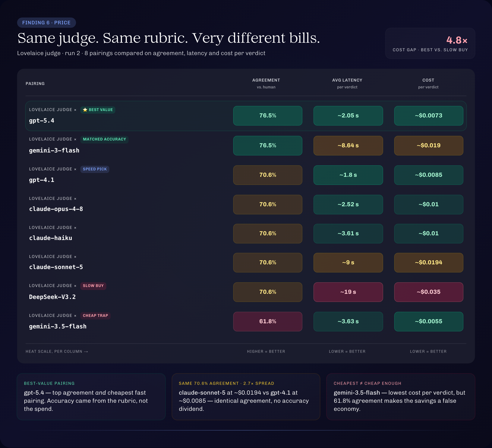Screen dimensions: 492x448
Task: Click the ~1.8 s latency cell
Action: pyautogui.click(x=348, y=175)
